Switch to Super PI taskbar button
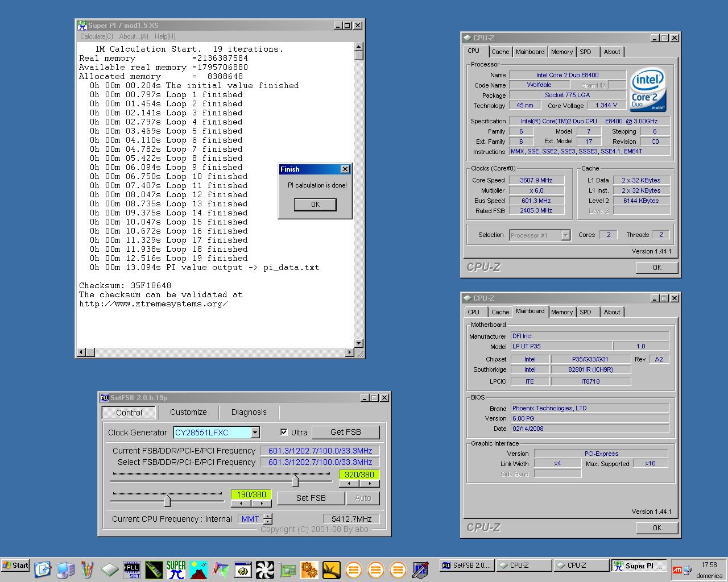Viewport: 728px width, 582px height. tap(639, 566)
